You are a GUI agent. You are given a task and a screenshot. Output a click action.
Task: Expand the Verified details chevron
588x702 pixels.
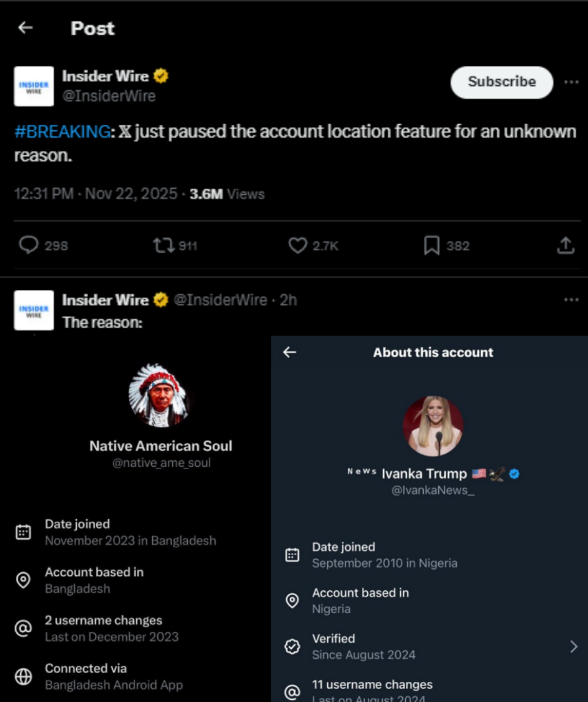tap(573, 646)
